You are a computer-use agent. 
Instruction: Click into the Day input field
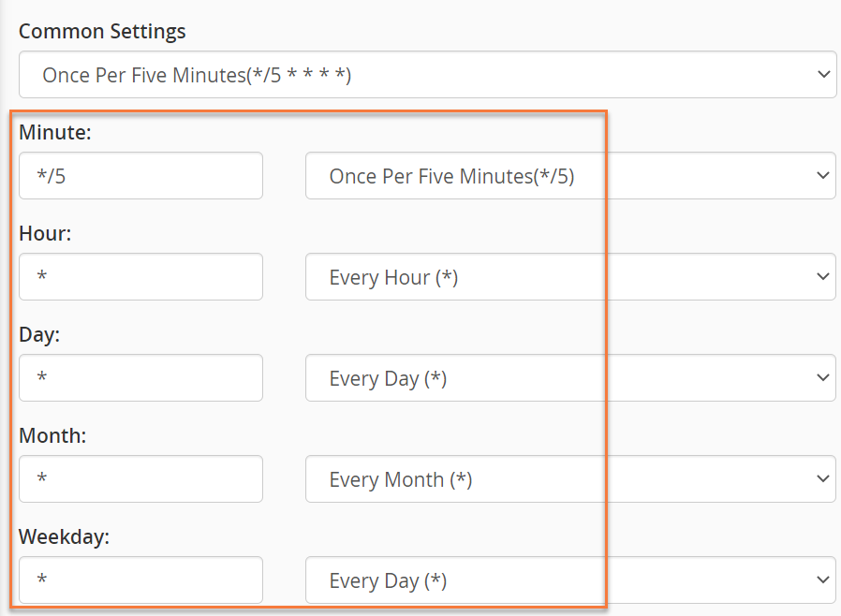(x=140, y=378)
